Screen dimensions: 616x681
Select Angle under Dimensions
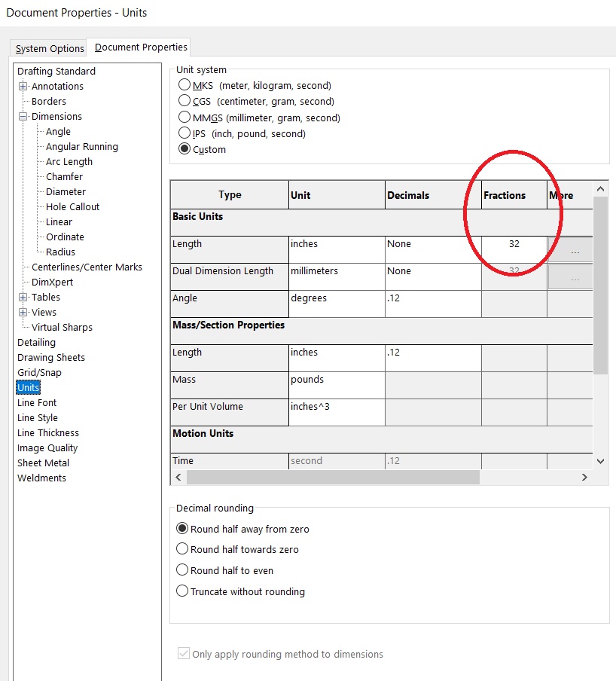point(58,132)
